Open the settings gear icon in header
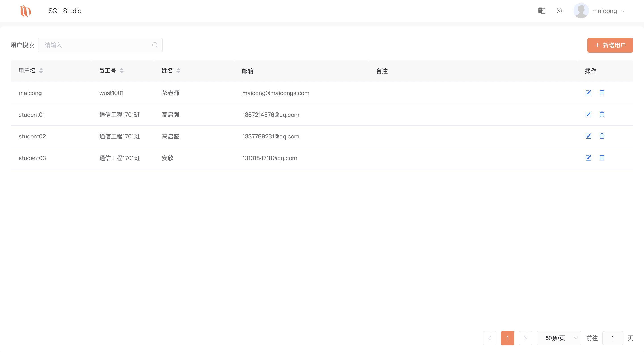 [x=559, y=11]
